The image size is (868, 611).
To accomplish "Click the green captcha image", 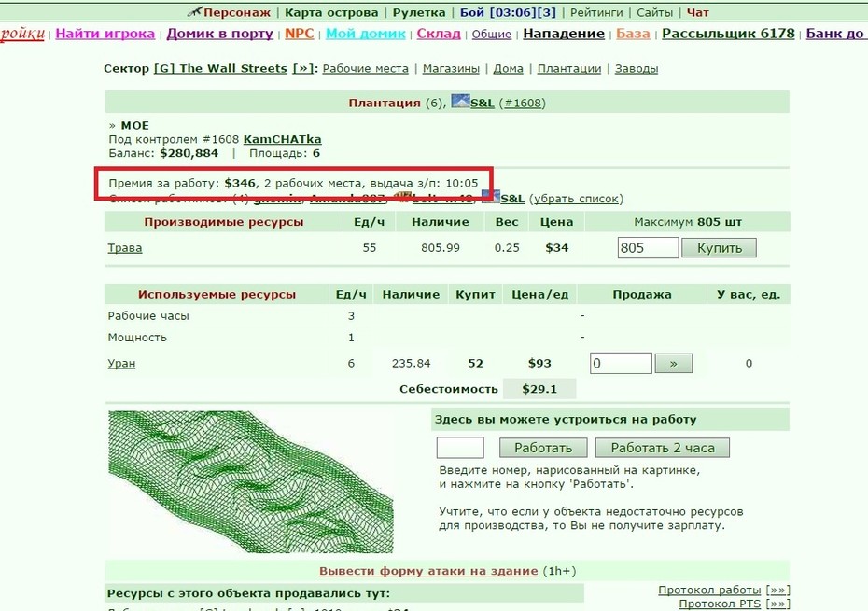I will click(x=251, y=481).
